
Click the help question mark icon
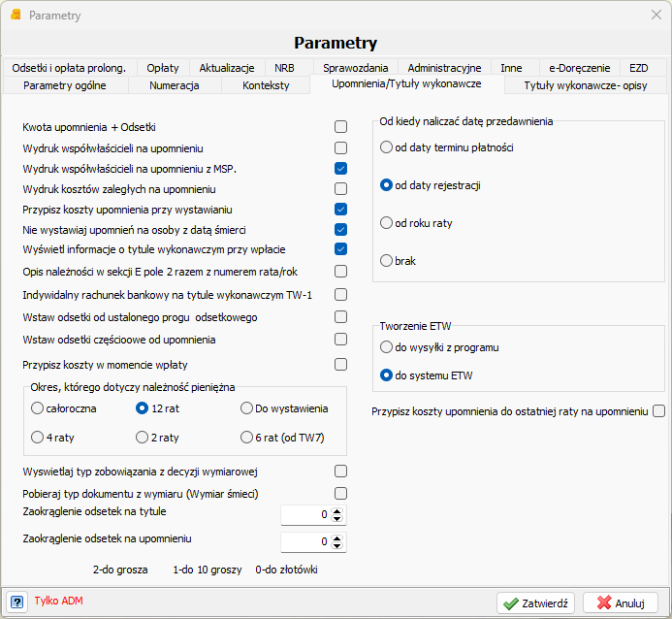pos(16,602)
